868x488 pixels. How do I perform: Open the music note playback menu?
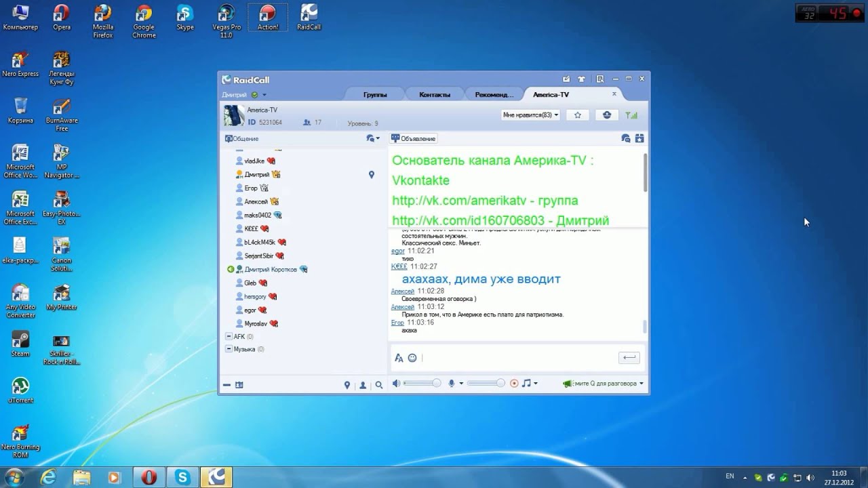pos(527,384)
